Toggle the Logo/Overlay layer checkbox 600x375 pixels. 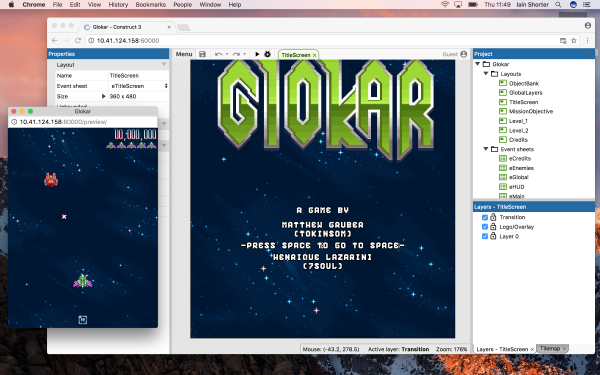click(x=485, y=227)
